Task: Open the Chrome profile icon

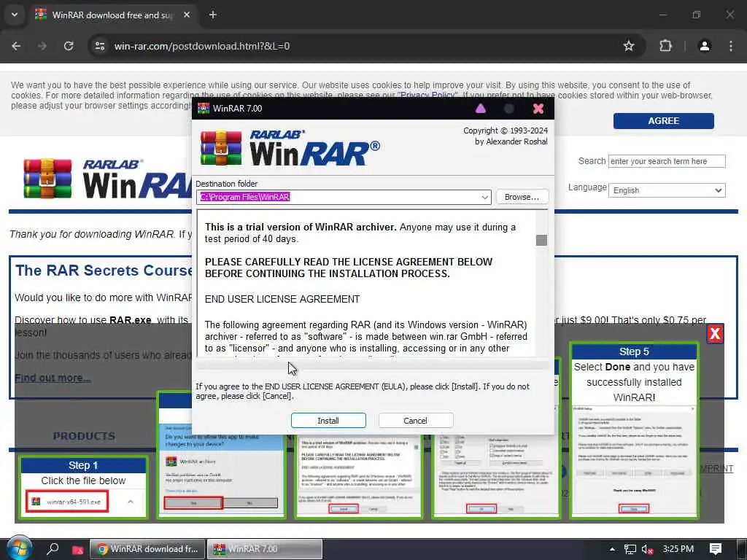Action: tap(705, 46)
